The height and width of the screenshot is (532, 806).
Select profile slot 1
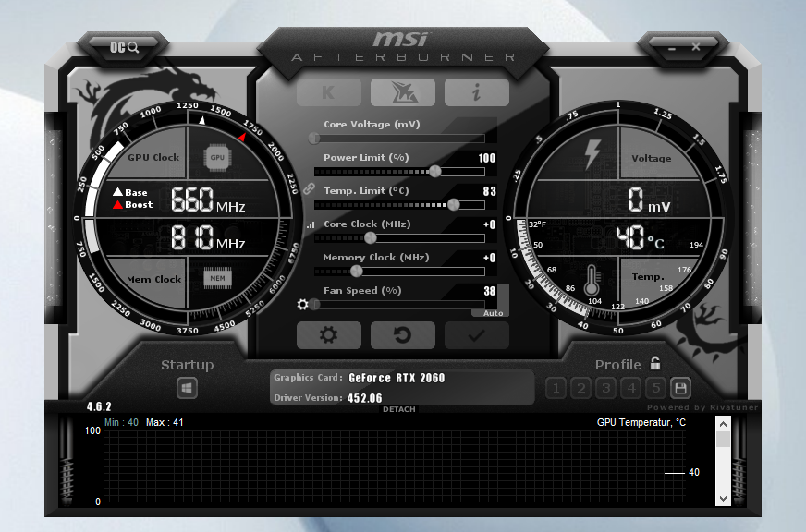556,388
